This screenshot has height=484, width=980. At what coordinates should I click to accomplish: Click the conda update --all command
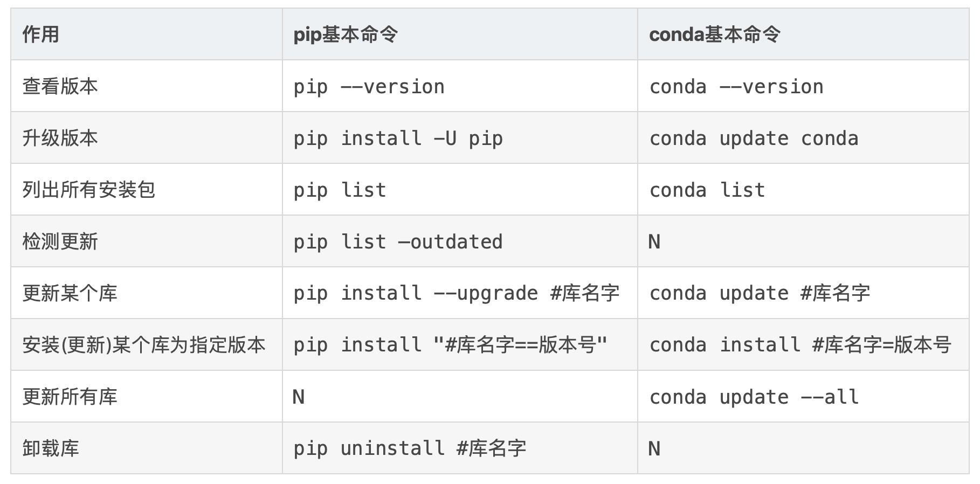(754, 397)
